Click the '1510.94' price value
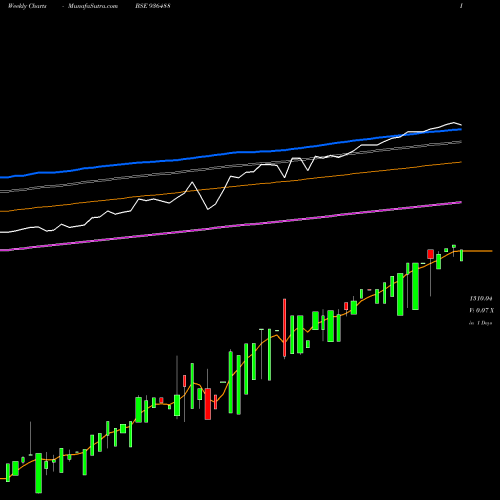 pyautogui.click(x=481, y=298)
